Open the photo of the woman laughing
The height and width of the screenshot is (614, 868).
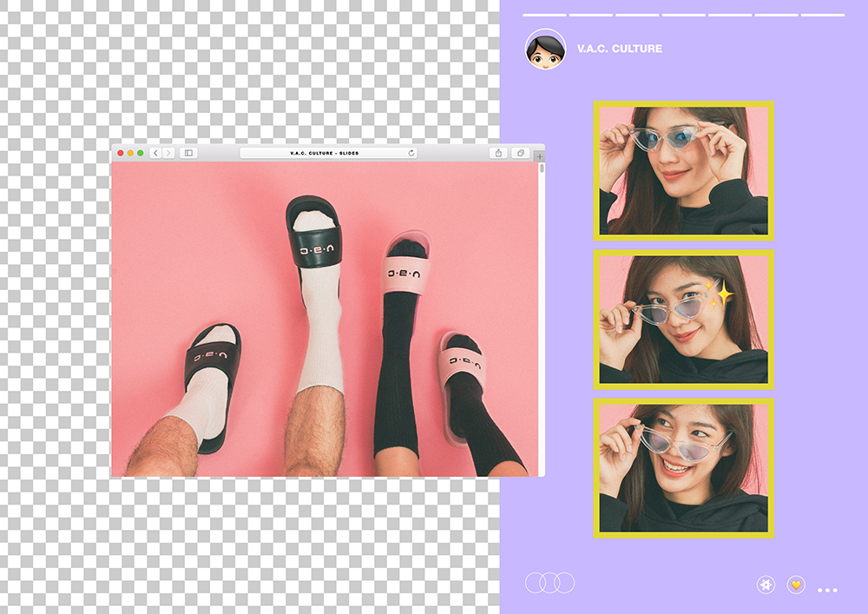(684, 468)
